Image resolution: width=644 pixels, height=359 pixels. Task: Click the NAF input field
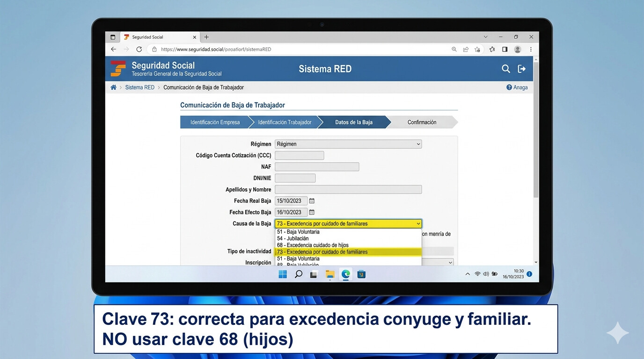(317, 167)
